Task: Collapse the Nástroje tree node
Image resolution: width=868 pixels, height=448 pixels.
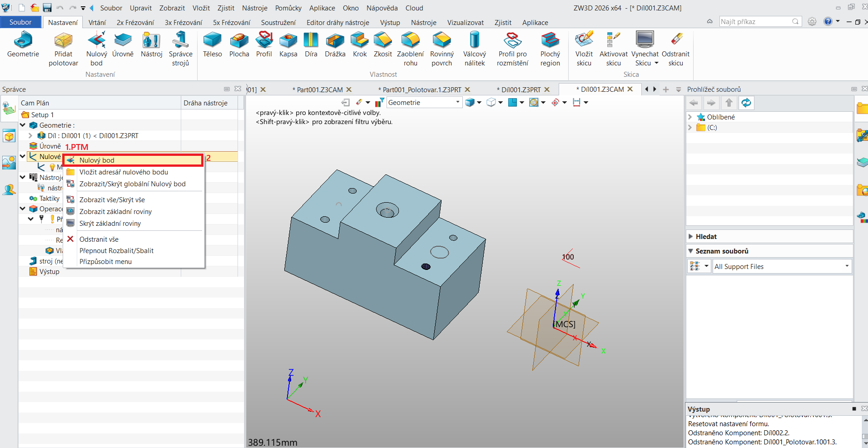Action: tap(23, 177)
